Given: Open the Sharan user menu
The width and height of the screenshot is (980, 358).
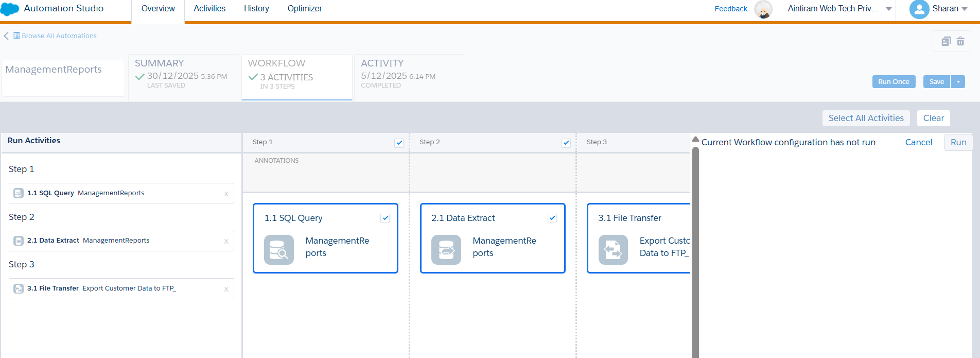Looking at the screenshot, I should (938, 9).
